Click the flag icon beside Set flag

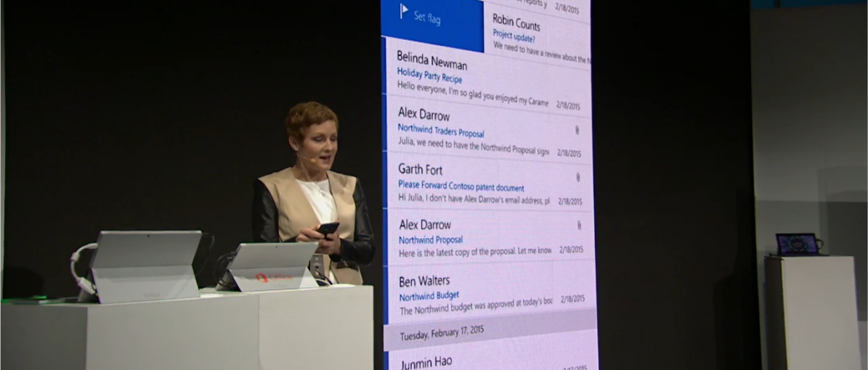click(404, 12)
